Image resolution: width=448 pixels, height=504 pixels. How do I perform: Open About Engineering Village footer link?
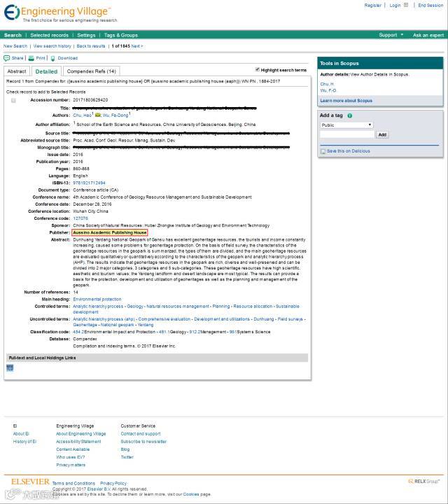pos(81,433)
